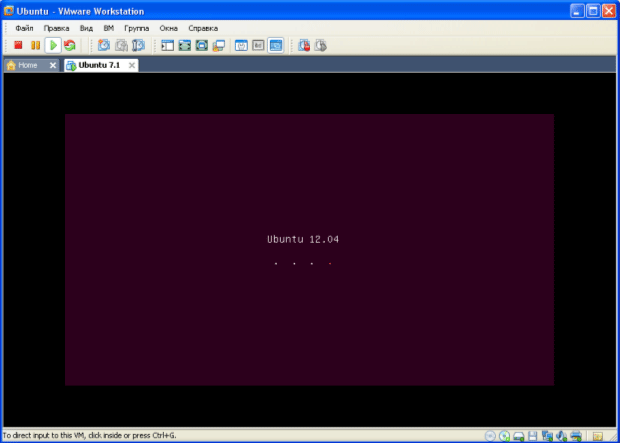Viewport: 620px width, 443px height.
Task: Open the Группа menu
Action: (x=136, y=28)
